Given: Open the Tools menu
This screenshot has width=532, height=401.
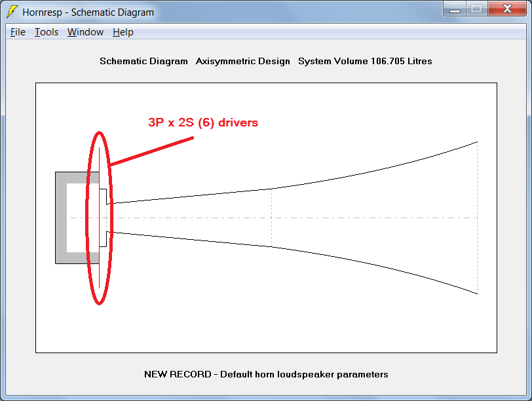Looking at the screenshot, I should click(47, 32).
